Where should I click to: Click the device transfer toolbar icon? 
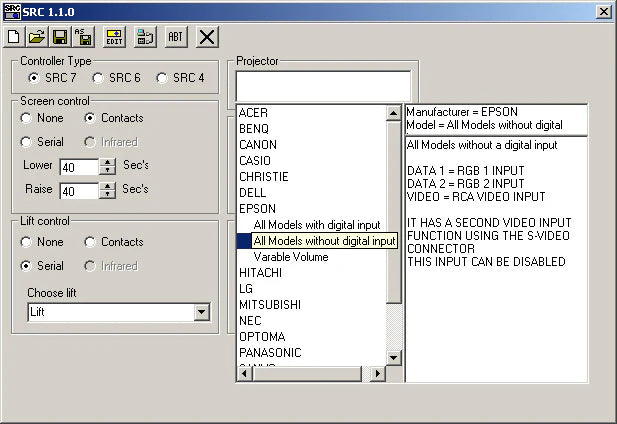click(x=145, y=37)
